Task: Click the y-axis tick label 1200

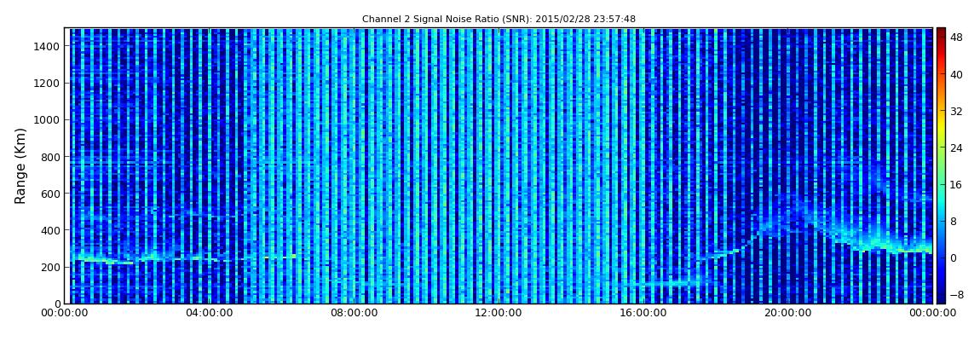Action: click(x=47, y=84)
